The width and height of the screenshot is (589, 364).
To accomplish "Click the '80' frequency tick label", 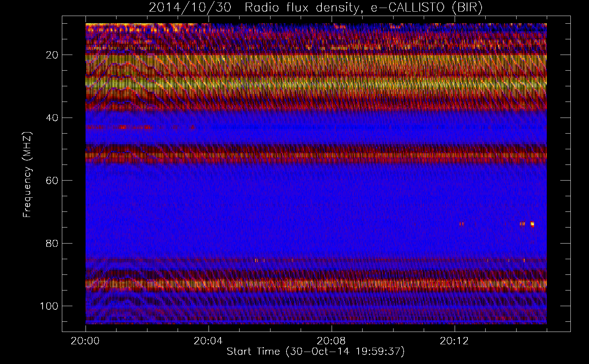I will (52, 243).
